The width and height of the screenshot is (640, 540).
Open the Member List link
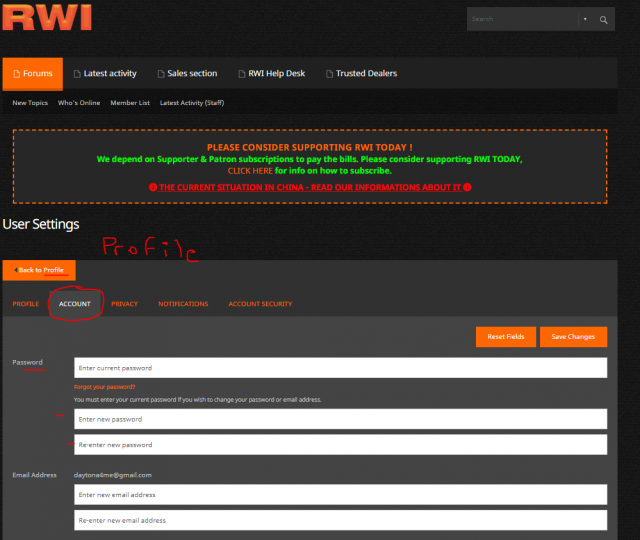(130, 103)
